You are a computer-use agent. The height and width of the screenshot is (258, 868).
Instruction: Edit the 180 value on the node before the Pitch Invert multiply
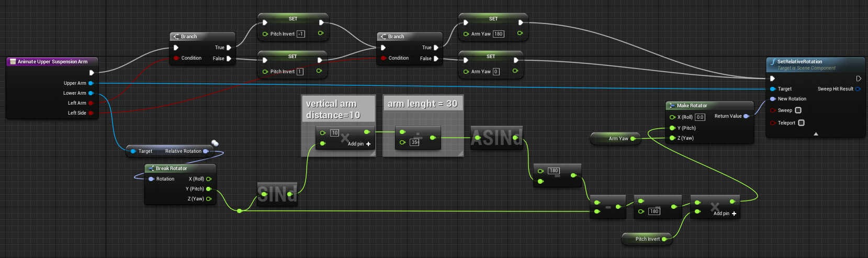click(654, 211)
